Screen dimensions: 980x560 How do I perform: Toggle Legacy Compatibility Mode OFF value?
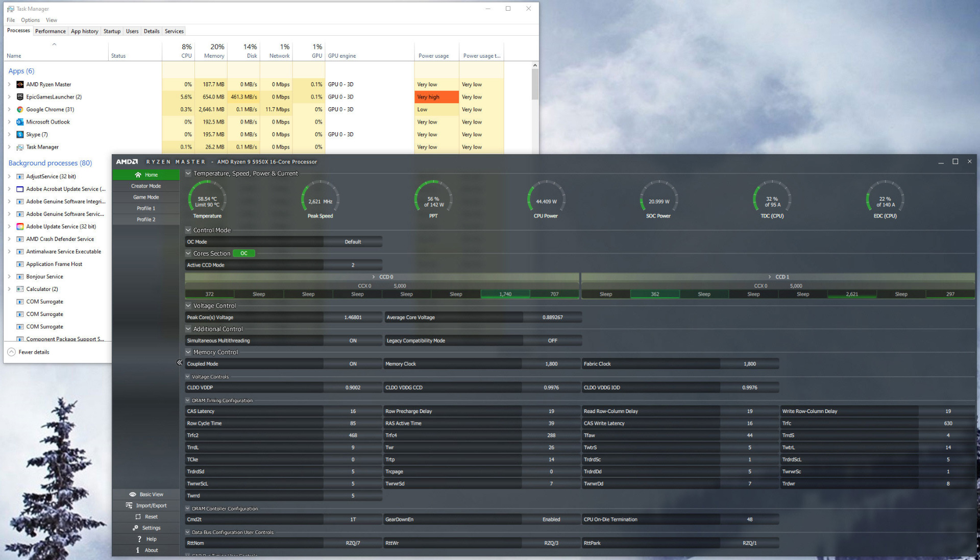[552, 340]
